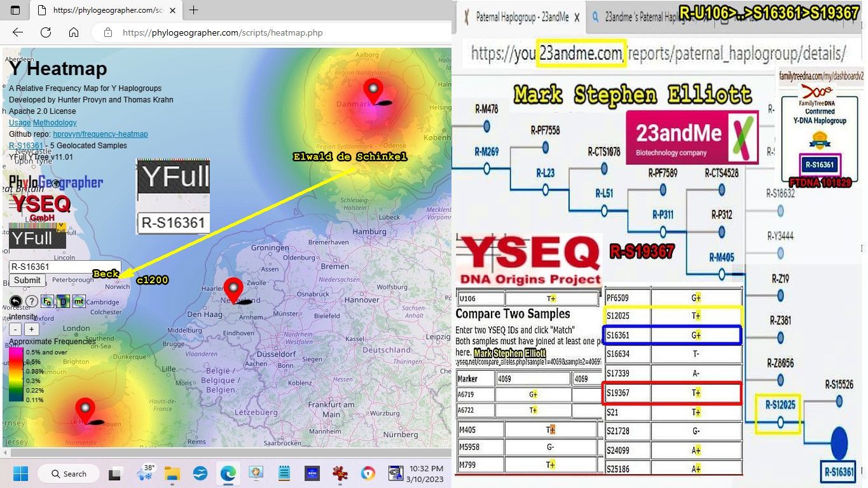The height and width of the screenshot is (488, 868).
Task: Click the R-Z381 haplogroup node
Action: [x=782, y=339]
